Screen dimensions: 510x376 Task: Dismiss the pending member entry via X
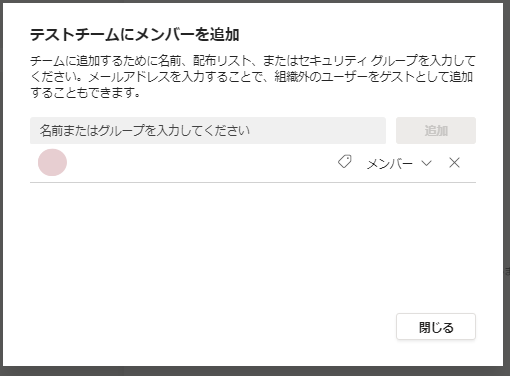click(x=454, y=163)
